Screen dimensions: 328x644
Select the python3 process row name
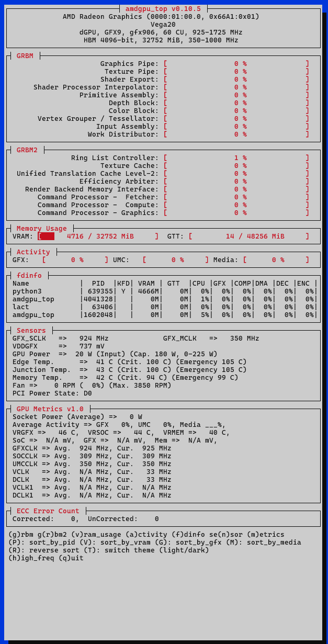[27, 291]
